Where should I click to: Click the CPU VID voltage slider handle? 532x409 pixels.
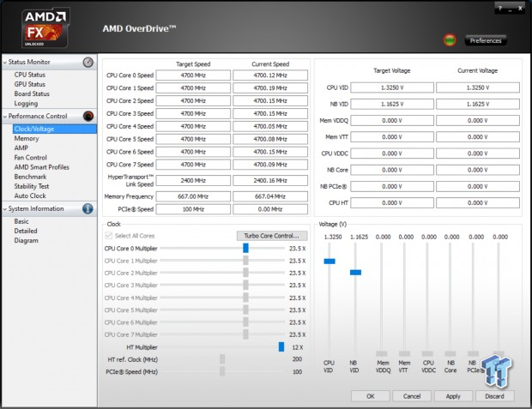[329, 261]
